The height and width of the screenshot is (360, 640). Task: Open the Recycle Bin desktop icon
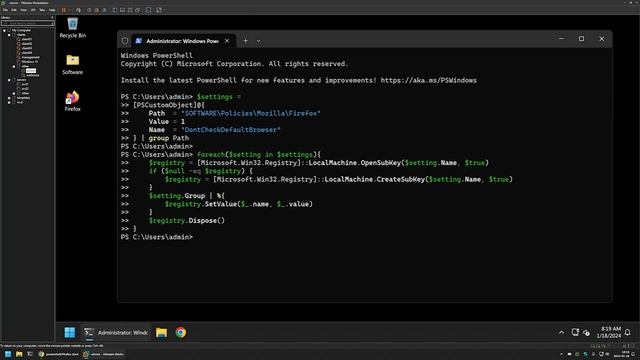(x=73, y=28)
